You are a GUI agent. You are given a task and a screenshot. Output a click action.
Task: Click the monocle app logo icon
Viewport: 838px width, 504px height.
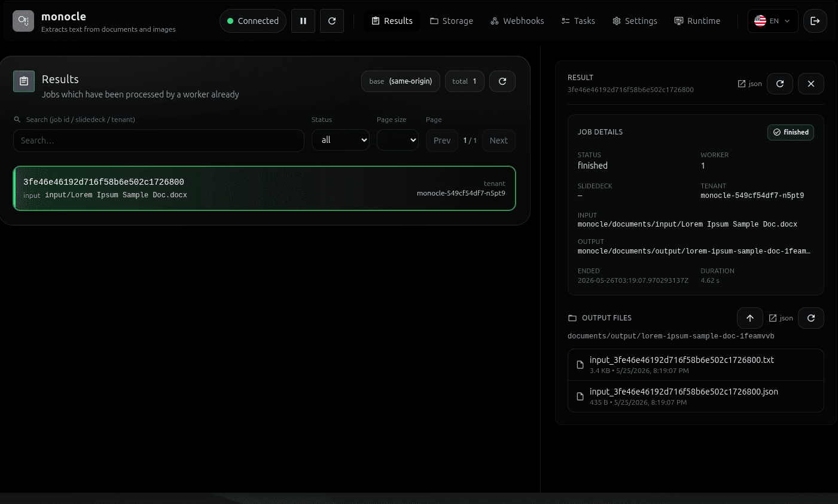click(23, 21)
